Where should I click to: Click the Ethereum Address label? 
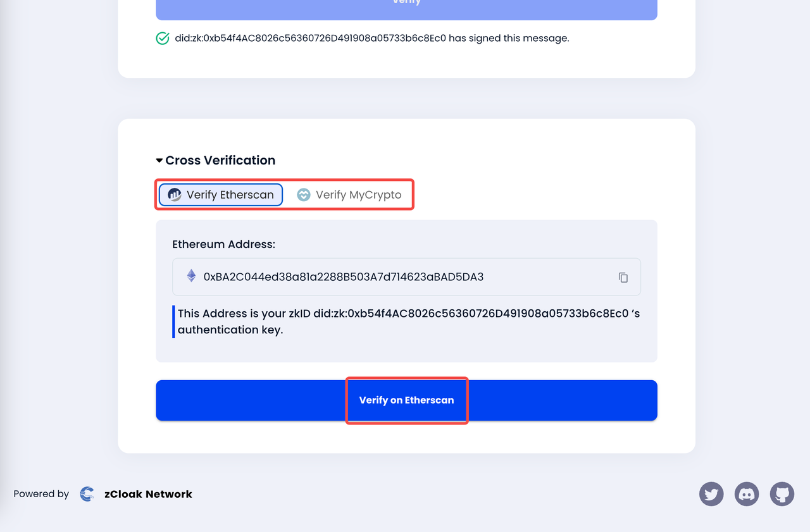(223, 244)
